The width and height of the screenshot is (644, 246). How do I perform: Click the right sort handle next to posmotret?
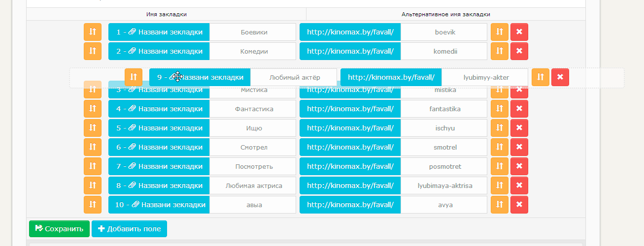pyautogui.click(x=499, y=166)
